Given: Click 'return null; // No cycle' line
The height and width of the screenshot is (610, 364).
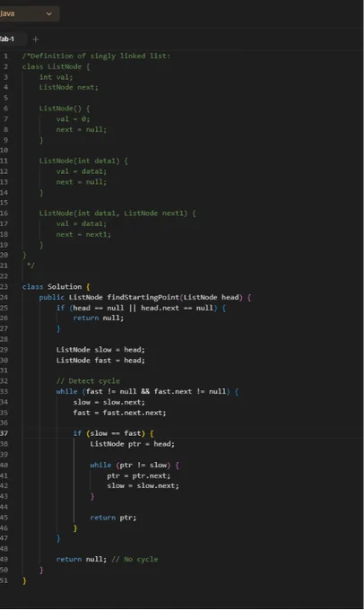Looking at the screenshot, I should [107, 559].
